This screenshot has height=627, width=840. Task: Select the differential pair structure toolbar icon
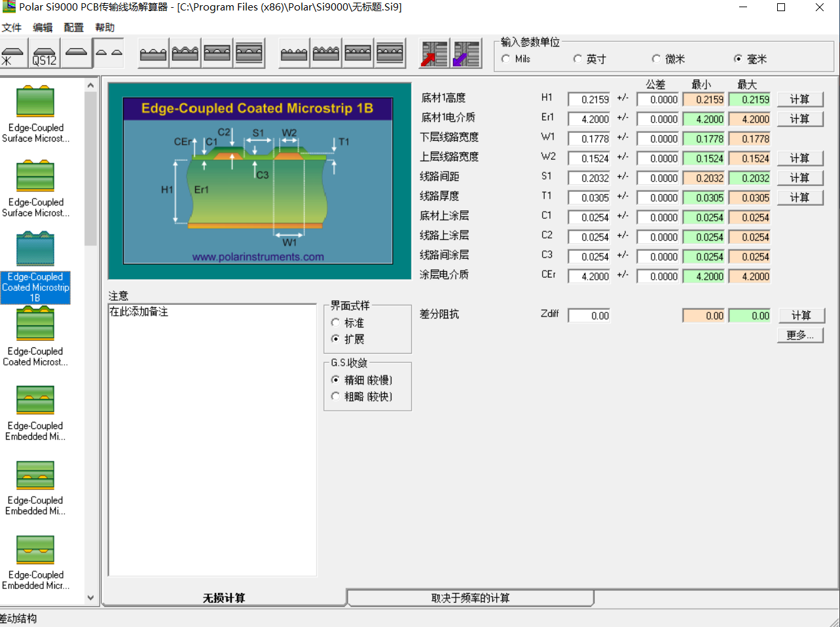[109, 53]
